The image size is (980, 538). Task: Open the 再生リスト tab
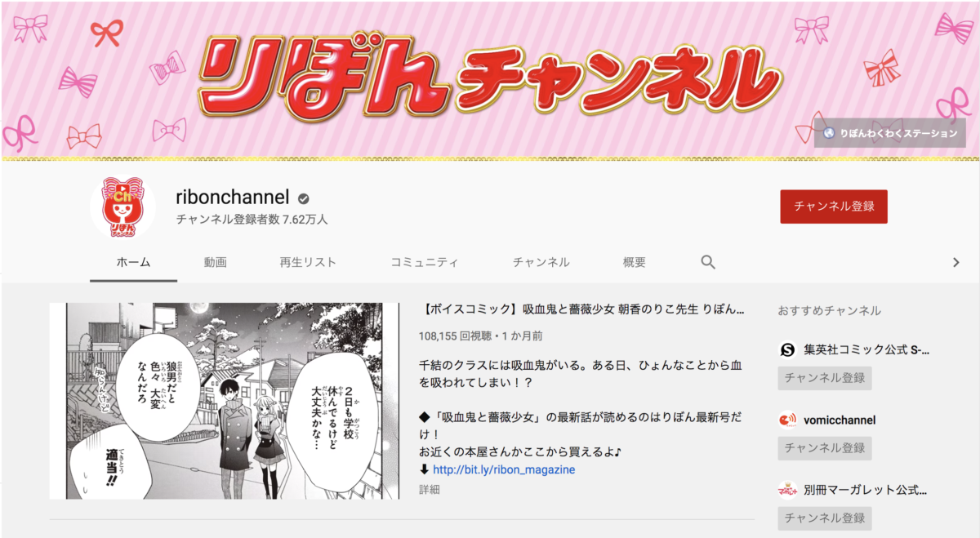307,262
